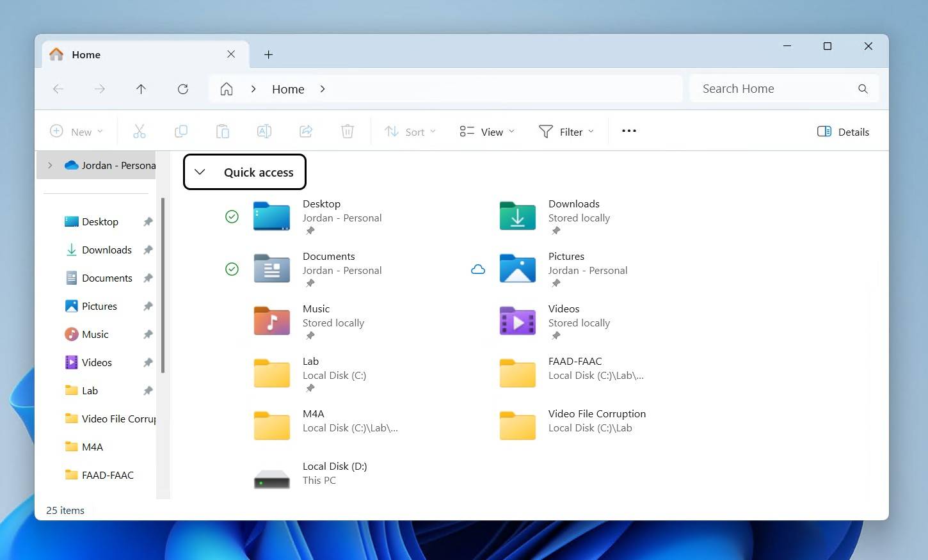The width and height of the screenshot is (928, 560).
Task: Open the View dropdown menu
Action: 487,132
